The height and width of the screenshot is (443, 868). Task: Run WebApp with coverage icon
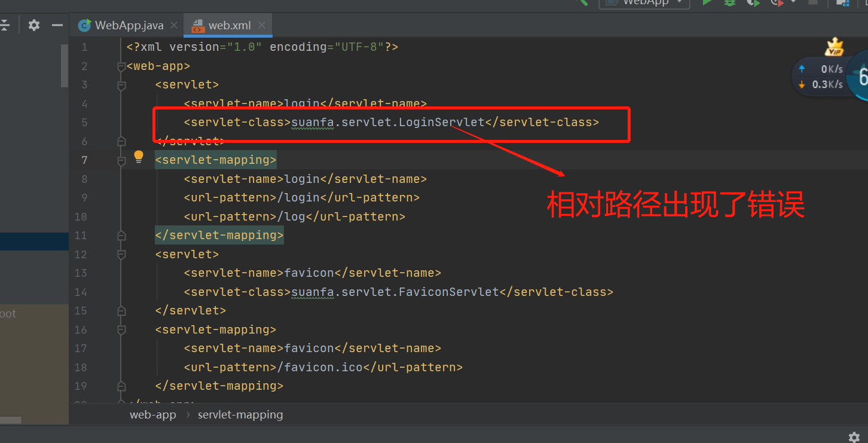pyautogui.click(x=753, y=3)
